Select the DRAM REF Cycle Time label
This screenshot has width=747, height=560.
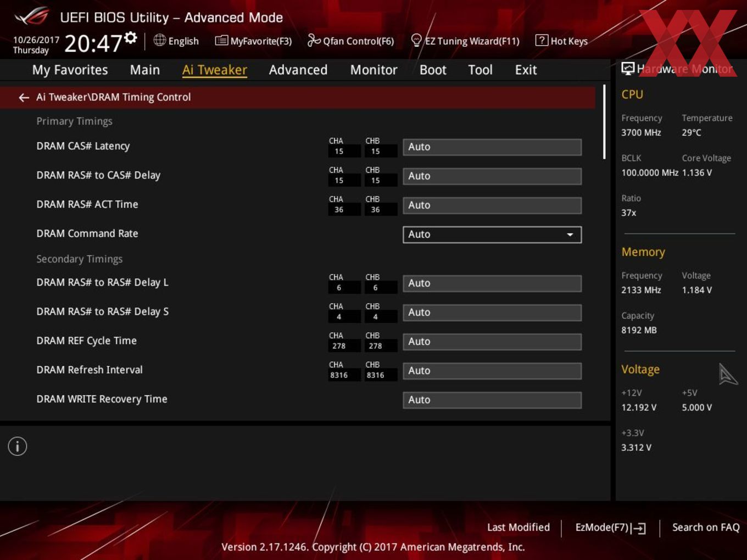tap(86, 340)
